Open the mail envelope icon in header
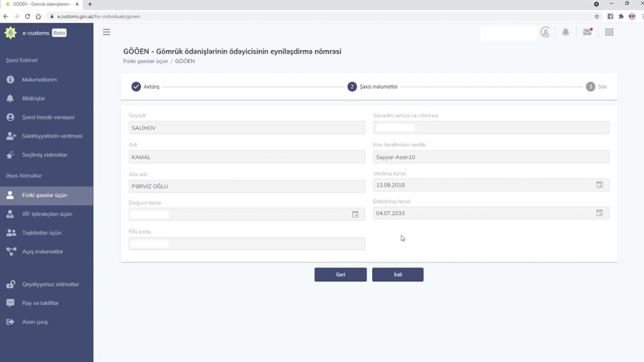The height and width of the screenshot is (362, 644). (x=587, y=32)
